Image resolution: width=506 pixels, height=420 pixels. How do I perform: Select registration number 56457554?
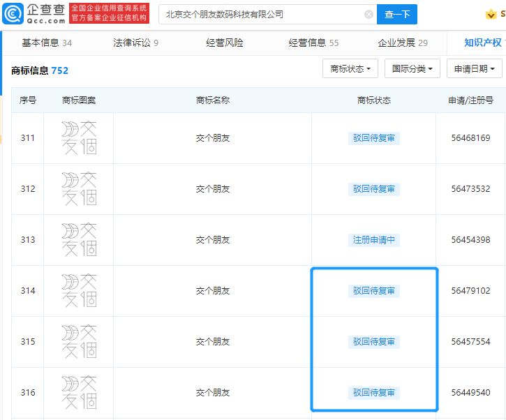pos(470,342)
